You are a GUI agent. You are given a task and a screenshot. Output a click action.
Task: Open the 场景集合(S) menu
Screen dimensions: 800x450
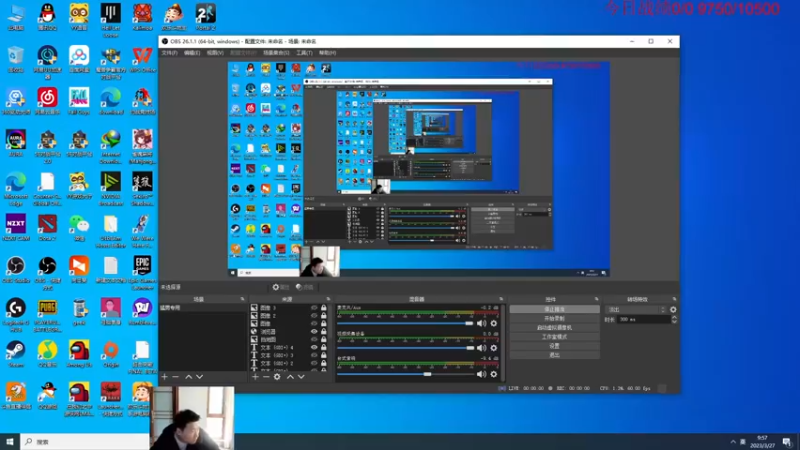[x=276, y=53]
